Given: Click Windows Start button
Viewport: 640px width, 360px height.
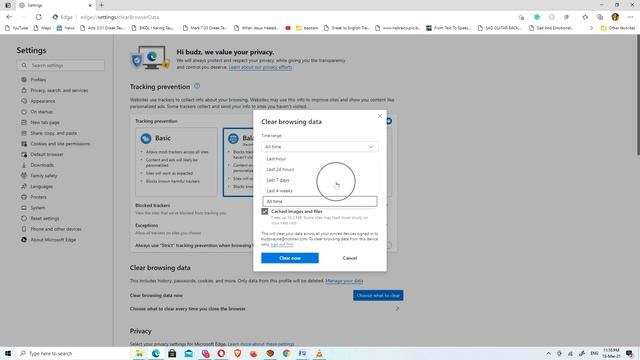Looking at the screenshot, I should pyautogui.click(x=8, y=353).
